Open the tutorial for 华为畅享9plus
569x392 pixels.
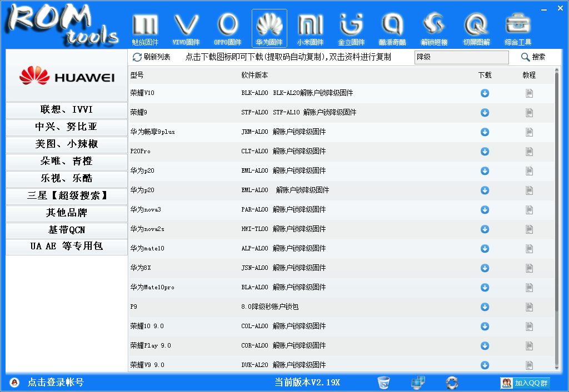(530, 132)
